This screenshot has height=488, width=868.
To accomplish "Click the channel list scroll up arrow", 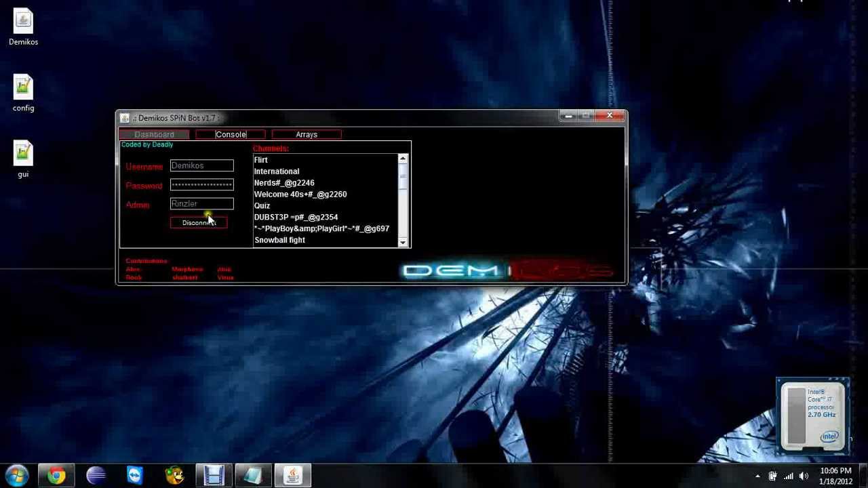I will pos(403,159).
